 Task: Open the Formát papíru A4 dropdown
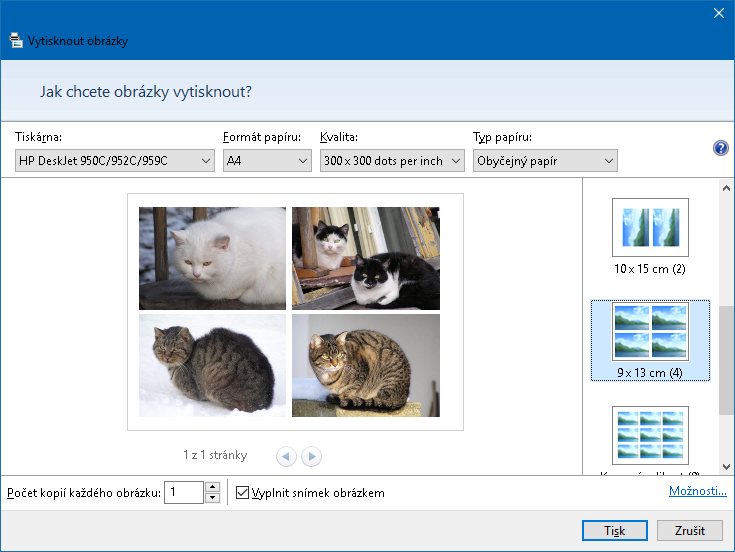click(x=267, y=161)
